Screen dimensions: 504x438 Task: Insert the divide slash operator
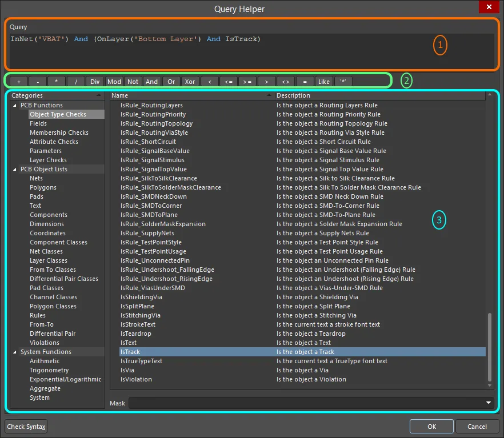[76, 82]
